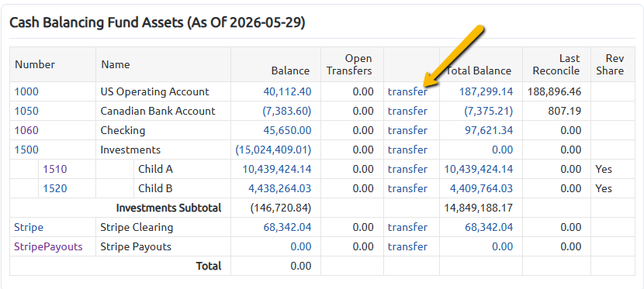Open total balance 187,299.14
Image resolution: width=644 pixels, height=289 pixels.
tap(486, 92)
